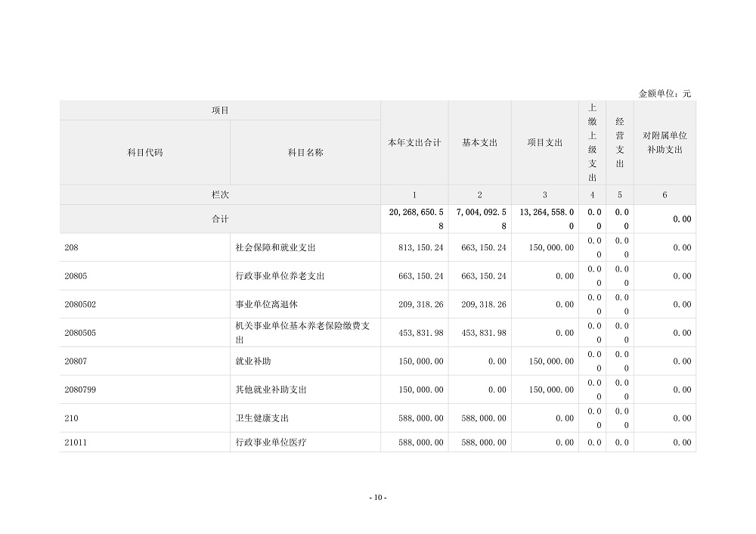Click the 项目 header cell
756x534 pixels.
click(220, 110)
